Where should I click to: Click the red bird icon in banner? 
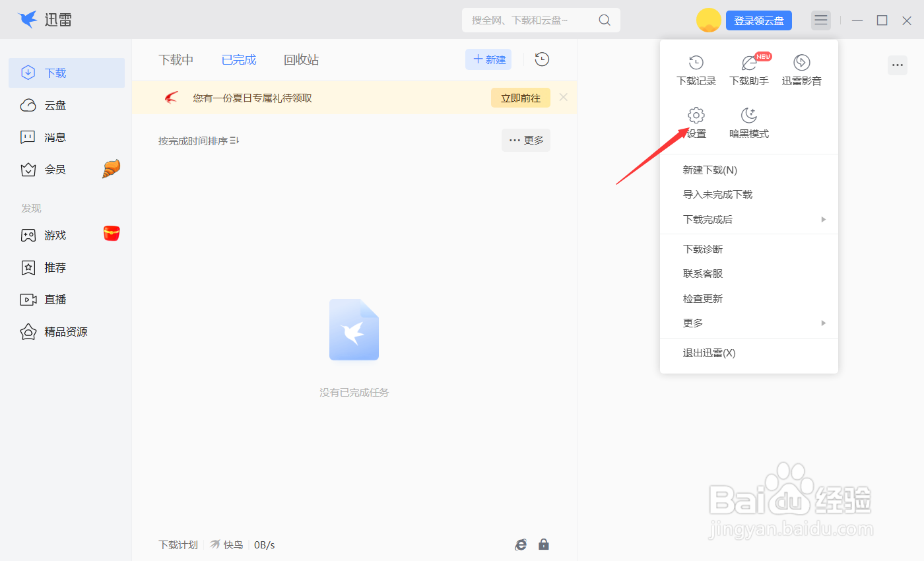pos(172,98)
